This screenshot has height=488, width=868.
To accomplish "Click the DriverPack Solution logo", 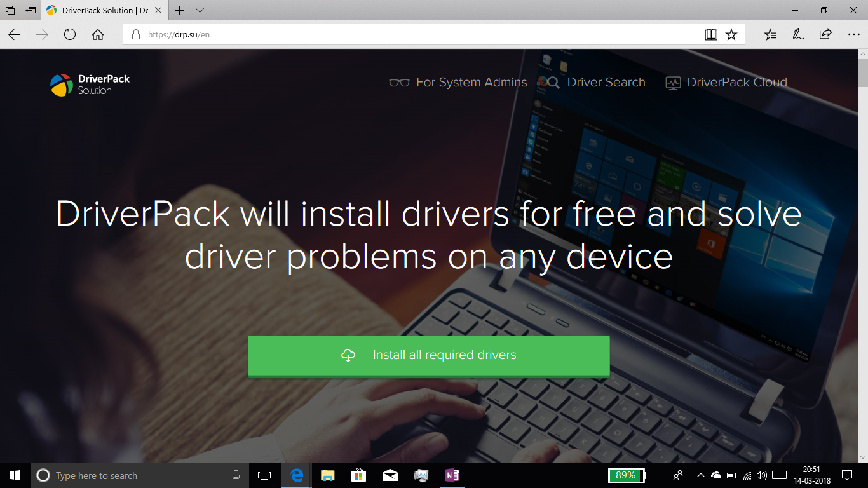I will tap(89, 83).
